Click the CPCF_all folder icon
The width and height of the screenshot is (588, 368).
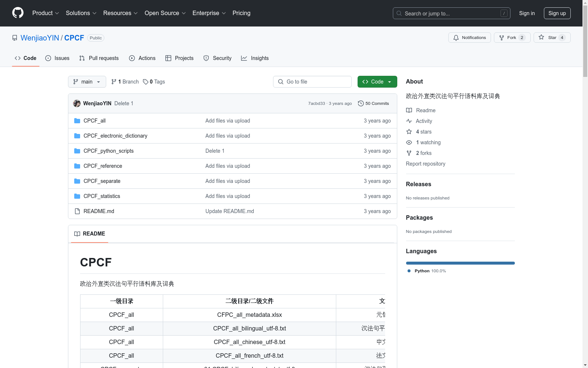pyautogui.click(x=77, y=121)
